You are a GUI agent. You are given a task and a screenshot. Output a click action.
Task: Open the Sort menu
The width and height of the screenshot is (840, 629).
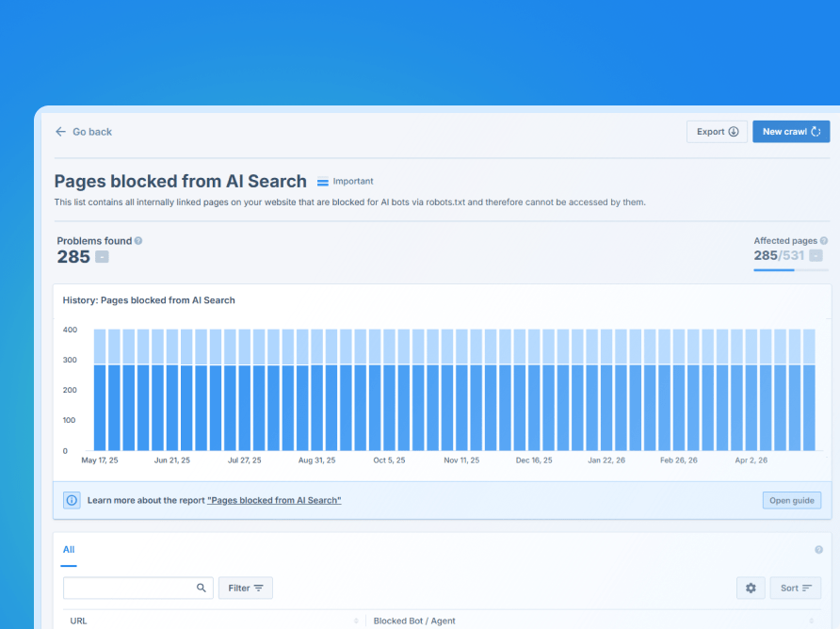pyautogui.click(x=796, y=588)
